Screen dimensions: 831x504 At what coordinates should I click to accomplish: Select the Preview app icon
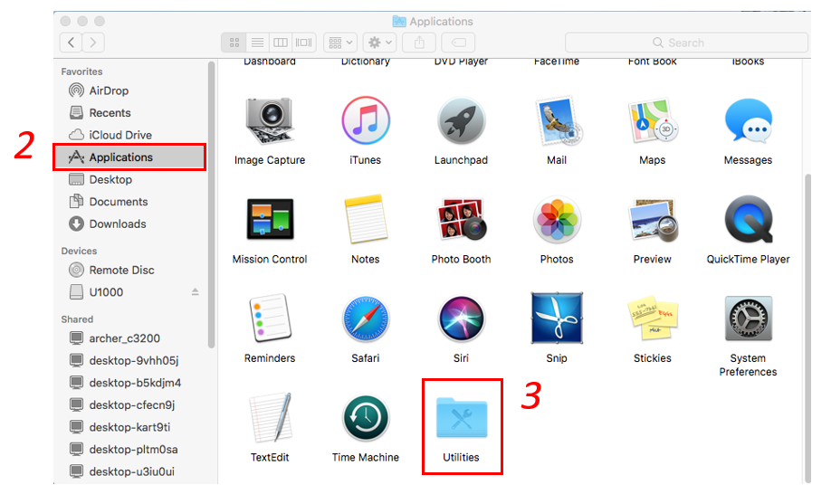653,219
